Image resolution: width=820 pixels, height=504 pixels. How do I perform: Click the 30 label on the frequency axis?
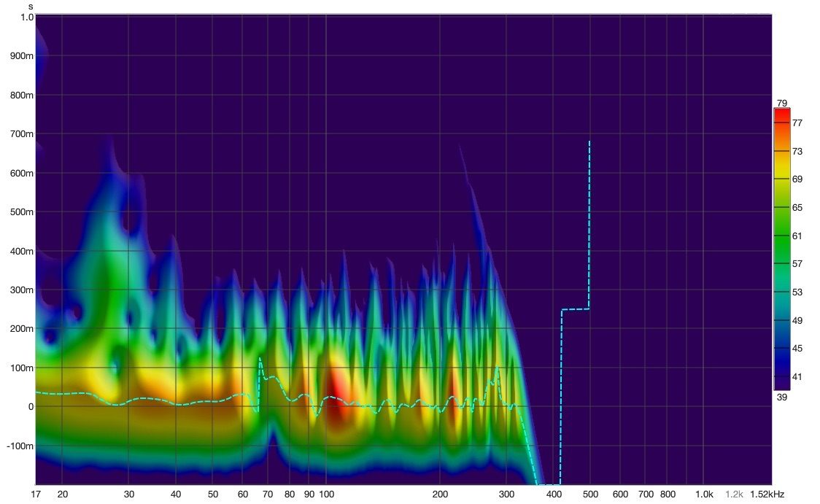129,495
